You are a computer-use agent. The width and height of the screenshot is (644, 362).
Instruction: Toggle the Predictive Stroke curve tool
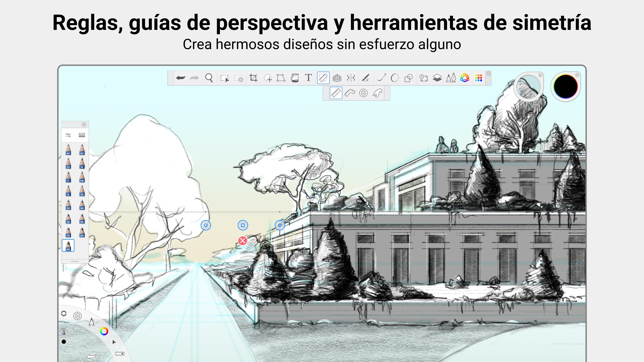[382, 78]
